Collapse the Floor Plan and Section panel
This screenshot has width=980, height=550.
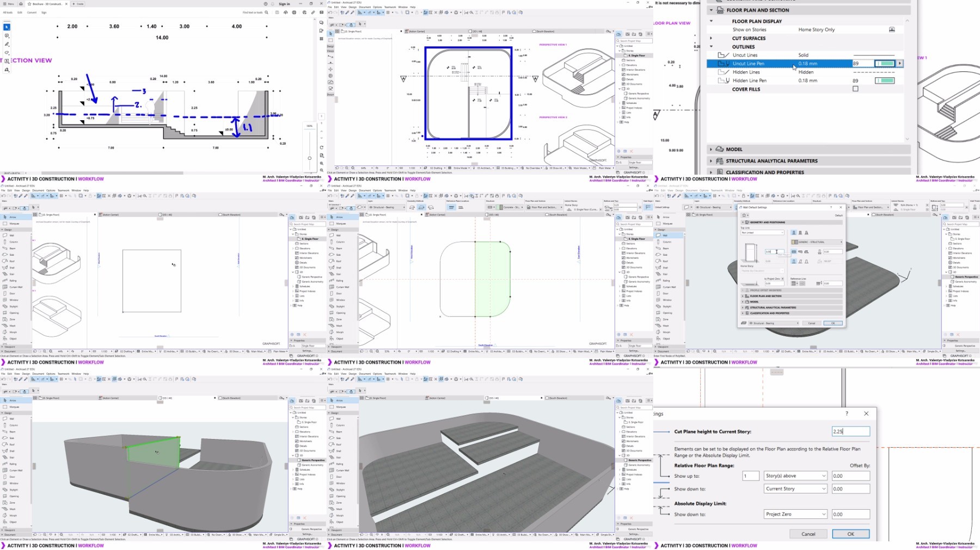tap(711, 10)
